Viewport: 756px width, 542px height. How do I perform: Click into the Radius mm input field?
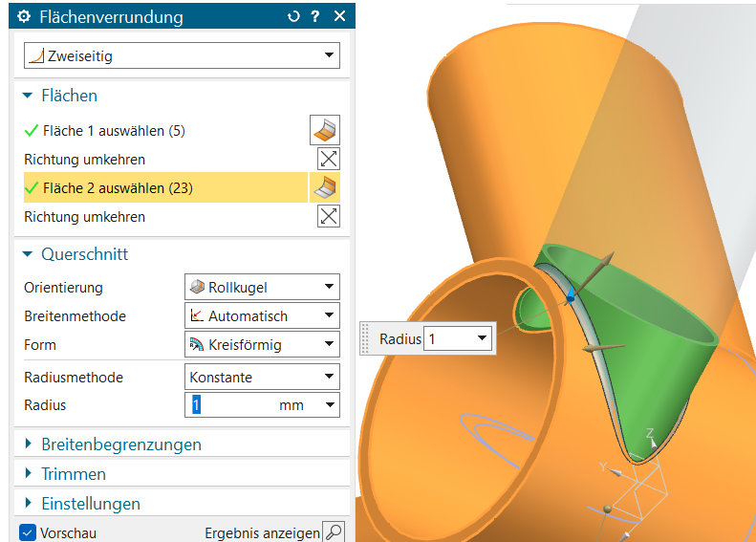[x=250, y=404]
